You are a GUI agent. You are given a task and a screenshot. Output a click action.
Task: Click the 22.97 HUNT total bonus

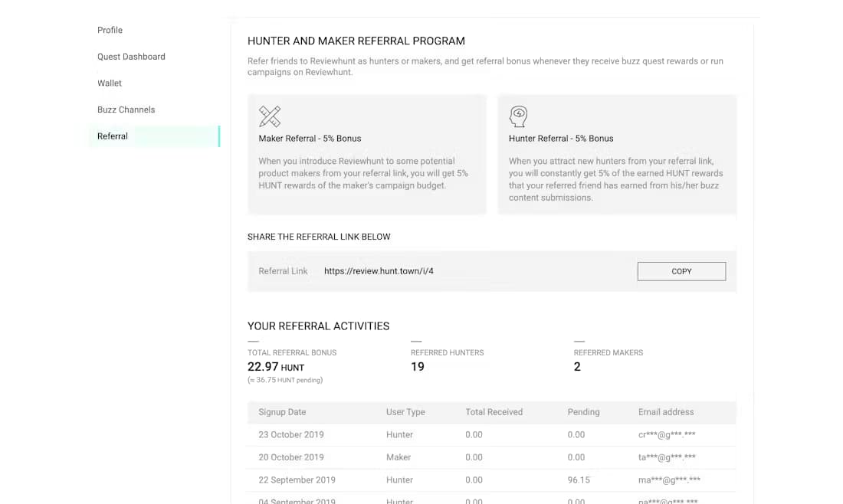coord(276,367)
